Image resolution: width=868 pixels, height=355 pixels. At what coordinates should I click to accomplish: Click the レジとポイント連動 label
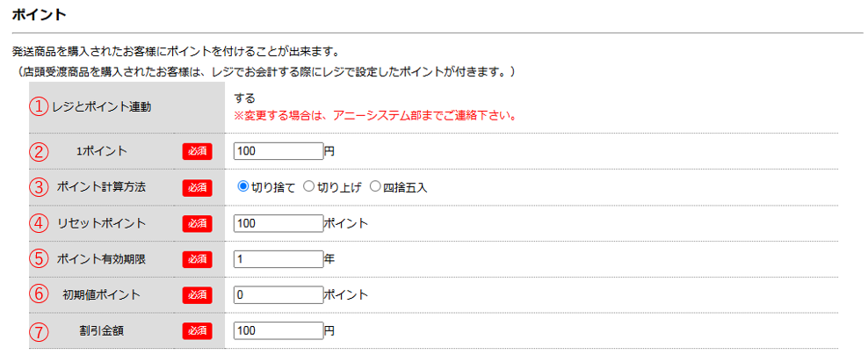102,107
